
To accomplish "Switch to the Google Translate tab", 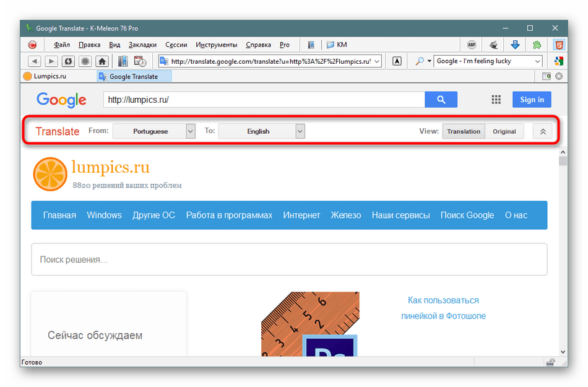I will 134,77.
